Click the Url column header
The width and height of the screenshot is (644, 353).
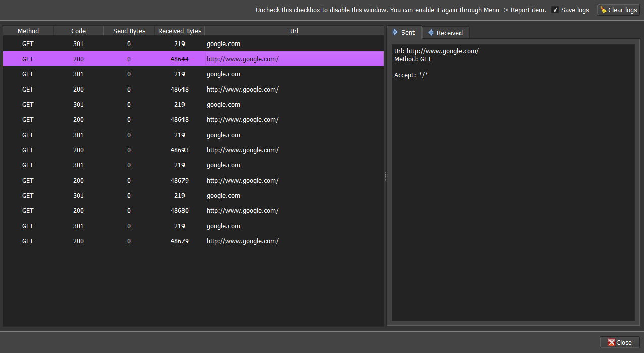point(294,31)
